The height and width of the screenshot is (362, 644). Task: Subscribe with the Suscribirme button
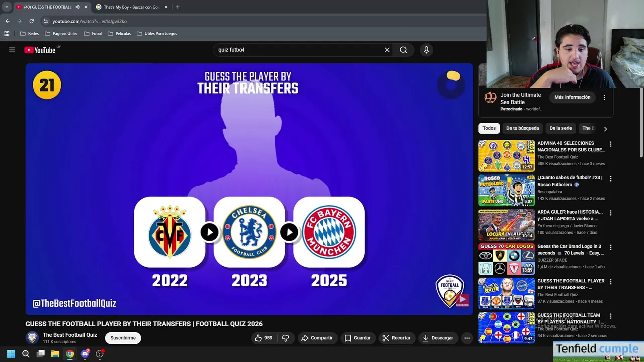(123, 338)
